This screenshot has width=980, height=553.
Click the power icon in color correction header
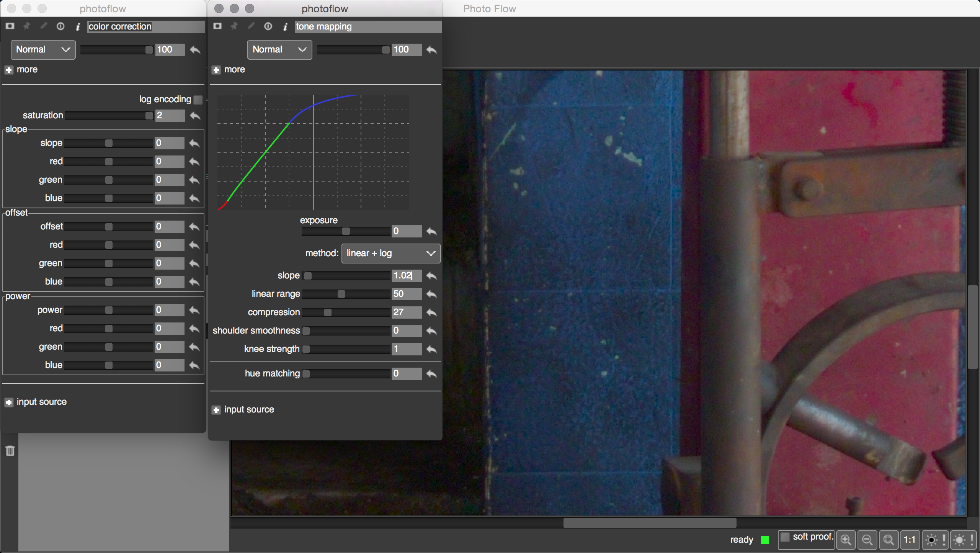[x=60, y=26]
